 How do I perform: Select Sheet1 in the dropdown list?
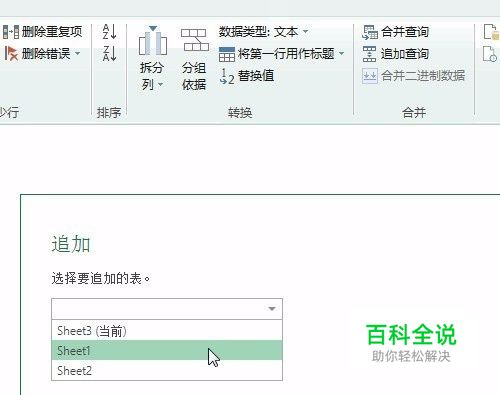(x=167, y=350)
